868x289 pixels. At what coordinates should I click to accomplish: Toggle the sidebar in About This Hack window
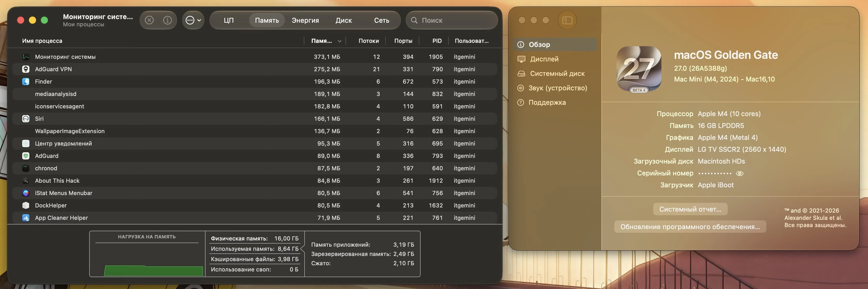tap(567, 20)
